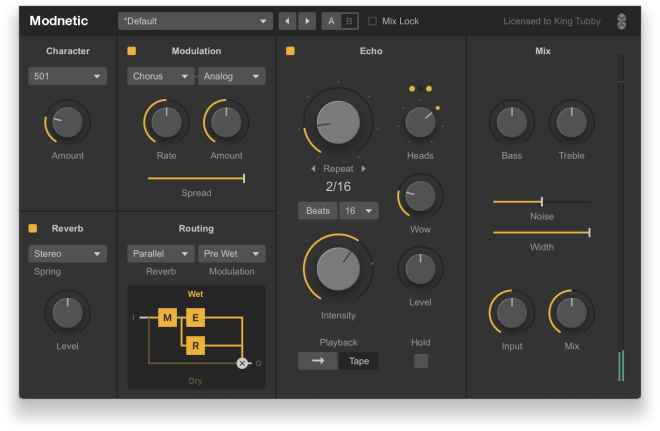Open the Chorus modulation type dropdown
Screen dimensions: 660x431
160,76
